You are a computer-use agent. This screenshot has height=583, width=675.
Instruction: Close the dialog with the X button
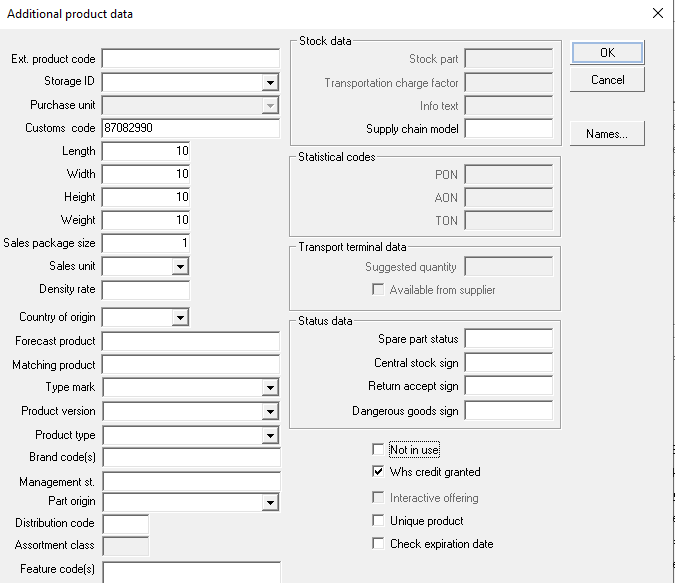click(x=657, y=13)
